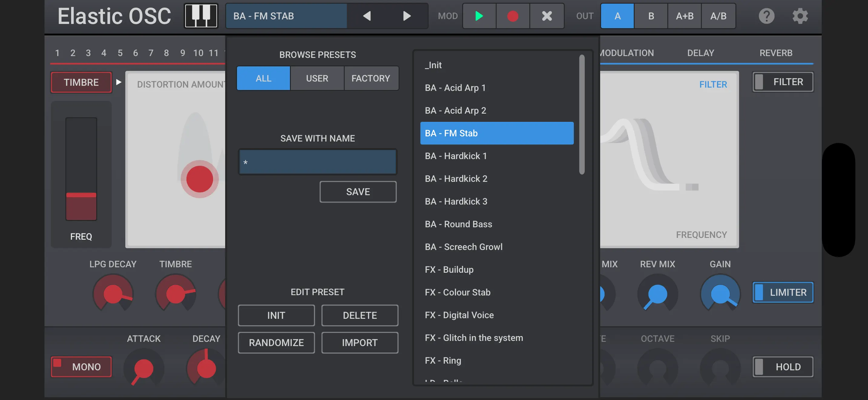Open the piano keyboard icon
This screenshot has height=400, width=868.
tap(201, 16)
